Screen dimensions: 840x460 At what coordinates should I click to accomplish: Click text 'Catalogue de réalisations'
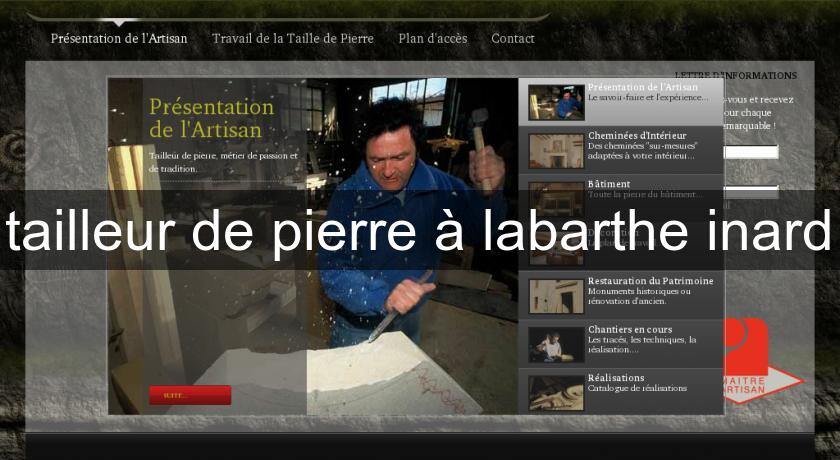pyautogui.click(x=637, y=388)
